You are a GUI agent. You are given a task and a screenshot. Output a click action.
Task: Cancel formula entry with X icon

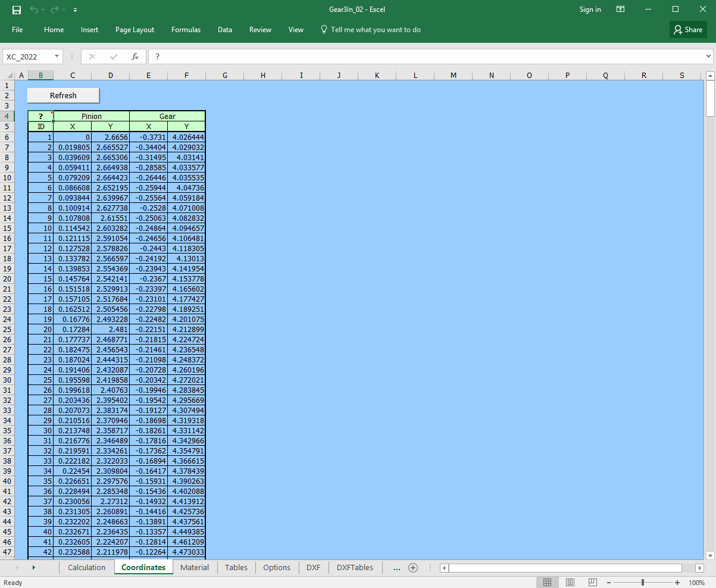point(92,57)
